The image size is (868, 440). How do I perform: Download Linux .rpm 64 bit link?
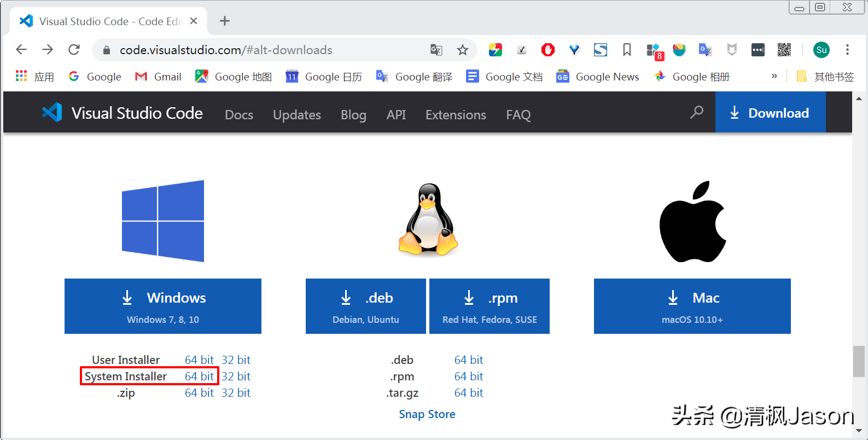pos(469,377)
